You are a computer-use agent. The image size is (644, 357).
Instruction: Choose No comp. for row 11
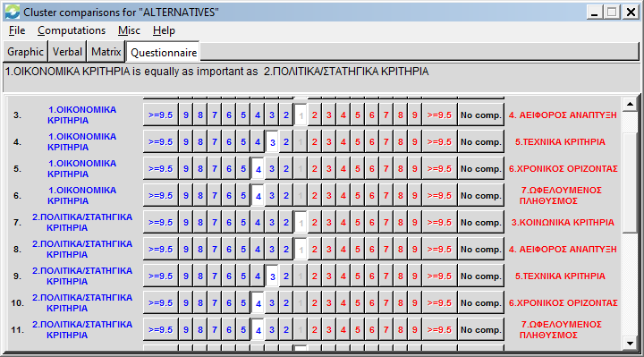coord(481,330)
